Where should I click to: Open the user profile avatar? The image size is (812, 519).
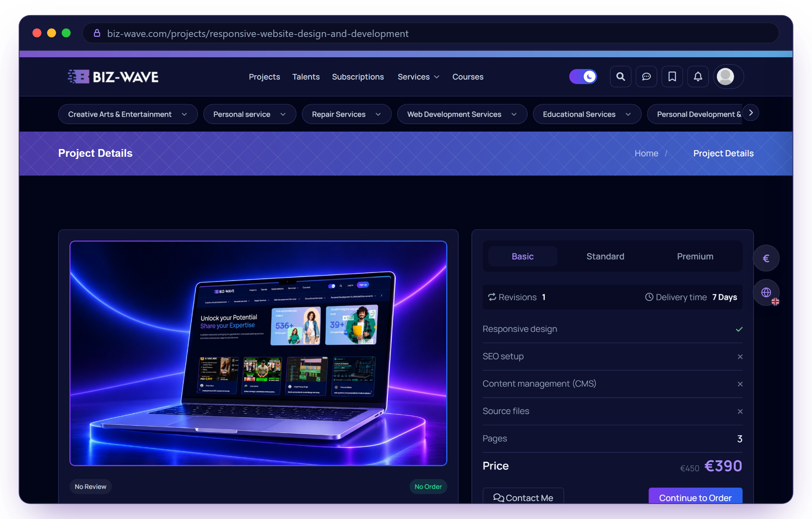pyautogui.click(x=726, y=76)
